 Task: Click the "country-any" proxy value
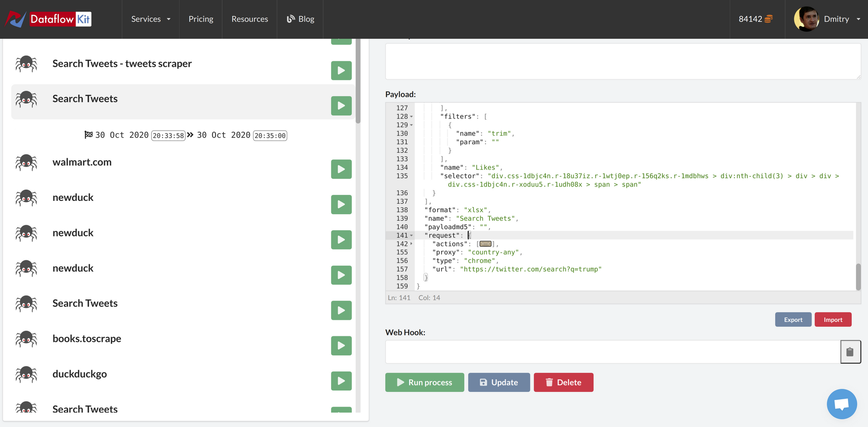(x=493, y=253)
